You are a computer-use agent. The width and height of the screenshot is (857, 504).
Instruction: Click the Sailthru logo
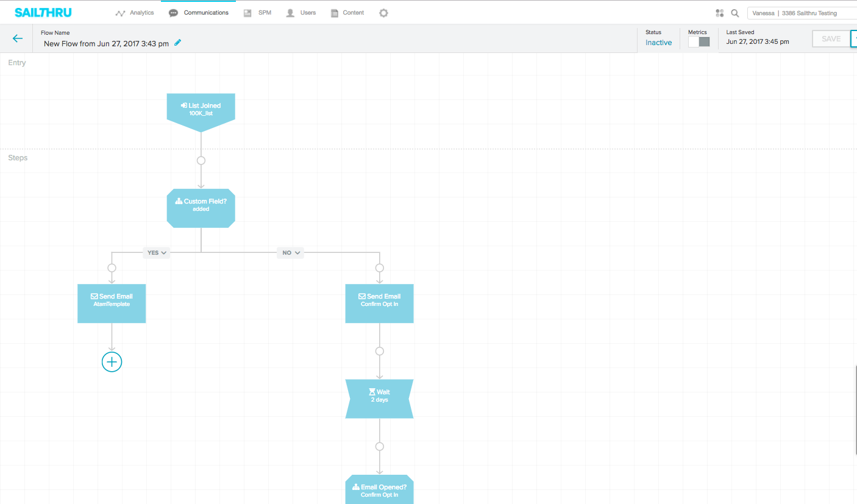pos(43,12)
